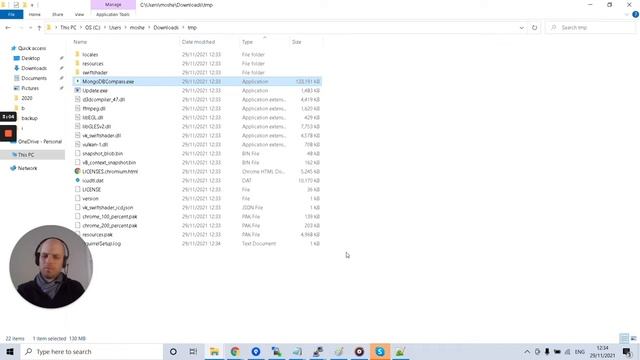This screenshot has width=640, height=360.
Task: Expand chevron after This PC in path
Action: 80,27
